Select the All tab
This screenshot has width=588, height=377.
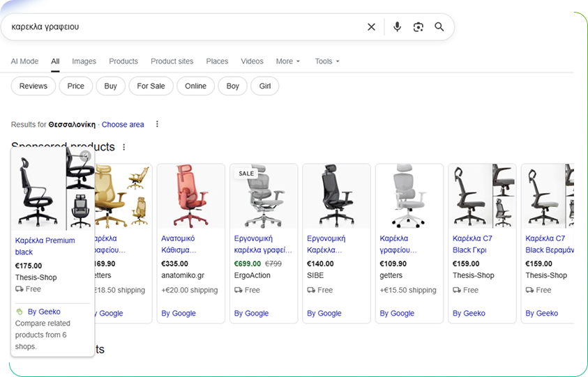pos(55,61)
